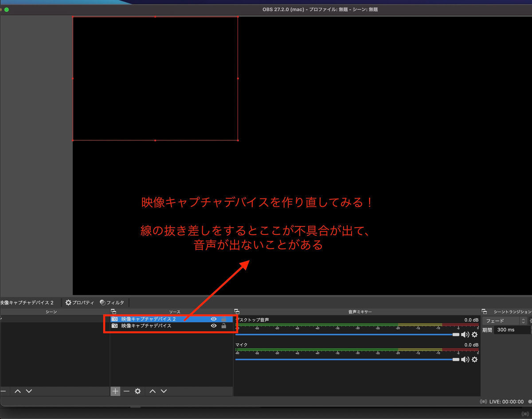Undock the ソース panel with its popout icon
The image size is (532, 419).
click(113, 312)
